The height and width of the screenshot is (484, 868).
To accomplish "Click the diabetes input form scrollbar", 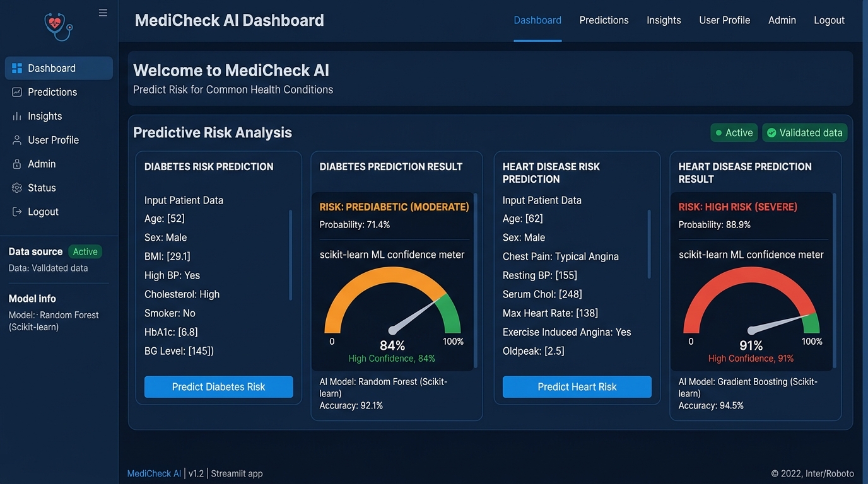I will point(290,255).
